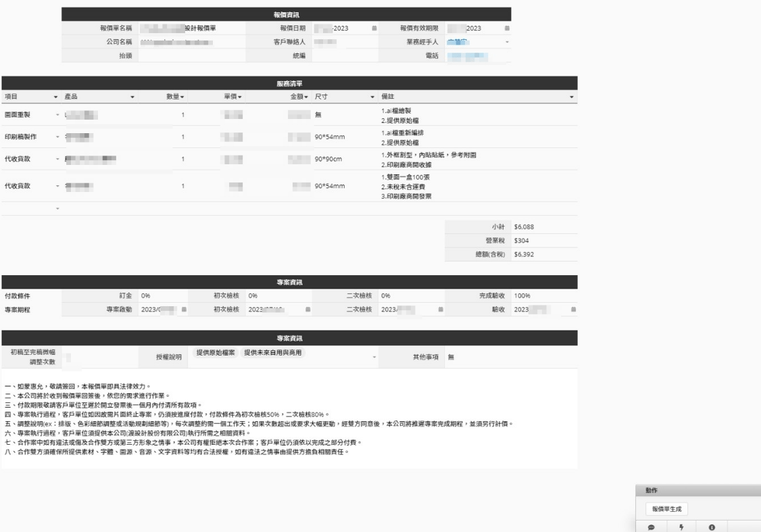Expand the 業務經手人 dropdown arrow
761x532 pixels.
coord(507,42)
